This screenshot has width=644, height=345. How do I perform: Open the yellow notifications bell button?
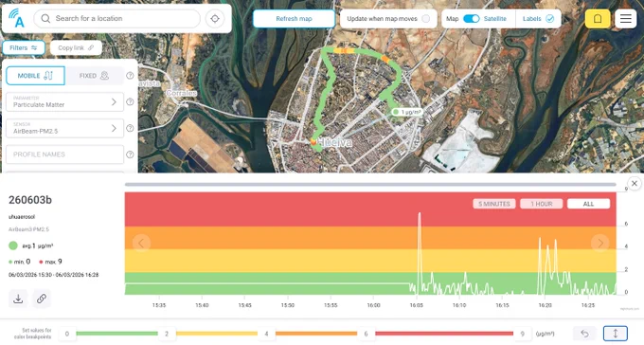[598, 19]
